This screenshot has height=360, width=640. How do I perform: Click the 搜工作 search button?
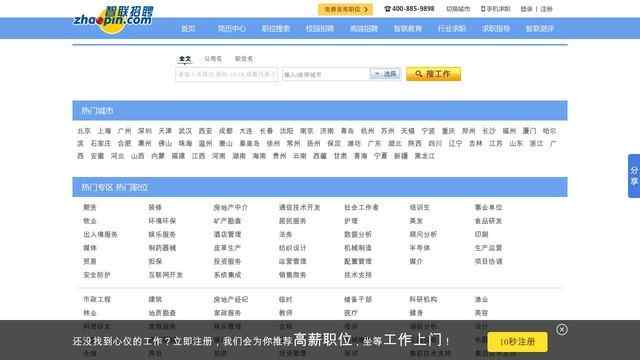click(x=433, y=74)
